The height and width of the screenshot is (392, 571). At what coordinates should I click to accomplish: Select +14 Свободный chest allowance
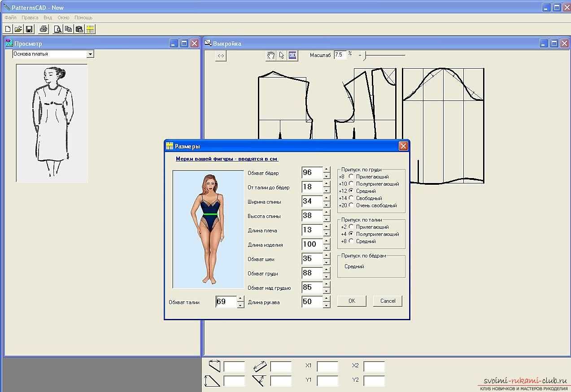coord(351,198)
